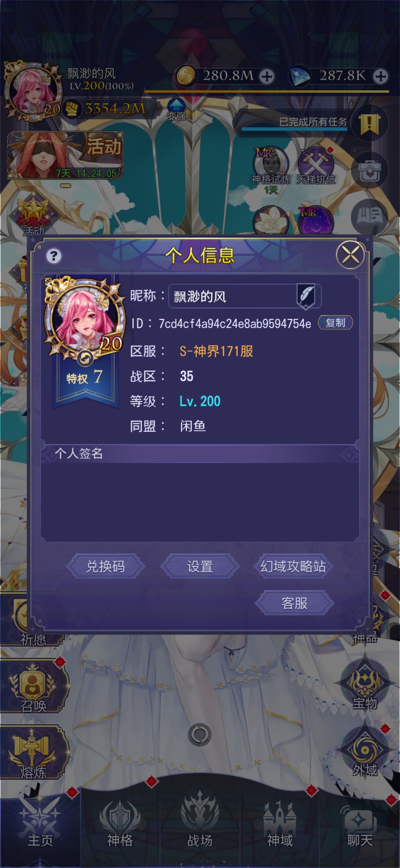The width and height of the screenshot is (400, 868).
Task: Tap the refresh circle icon on character
Action: (x=200, y=735)
